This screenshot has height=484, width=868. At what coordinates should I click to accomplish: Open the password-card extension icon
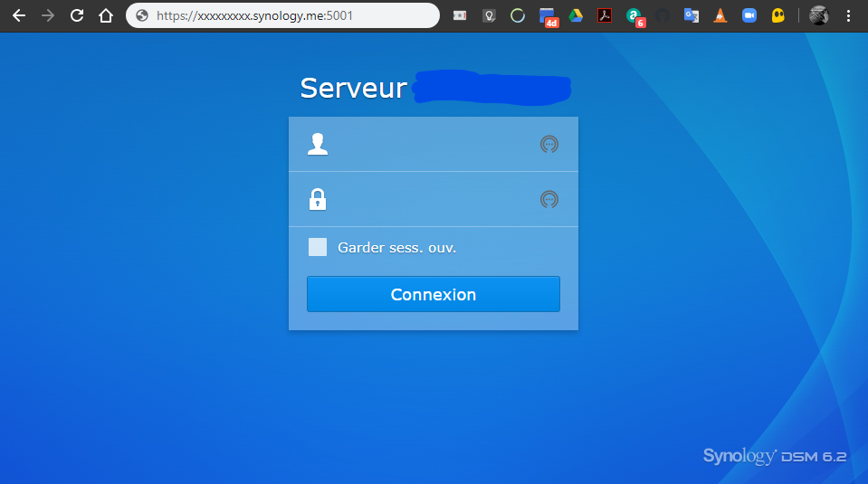460,15
